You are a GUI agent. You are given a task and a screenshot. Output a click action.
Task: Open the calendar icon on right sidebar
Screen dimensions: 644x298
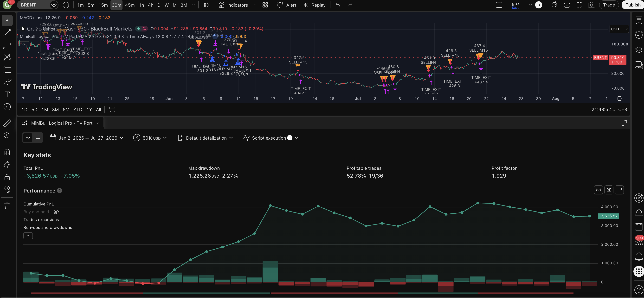click(638, 227)
